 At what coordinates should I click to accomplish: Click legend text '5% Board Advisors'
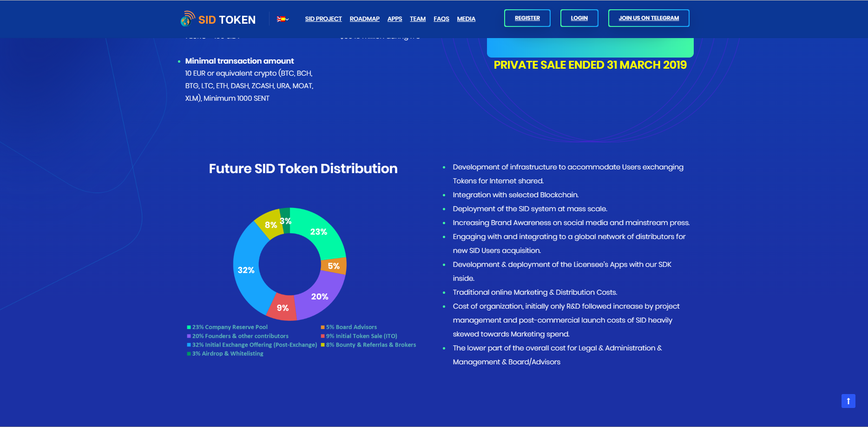click(351, 327)
